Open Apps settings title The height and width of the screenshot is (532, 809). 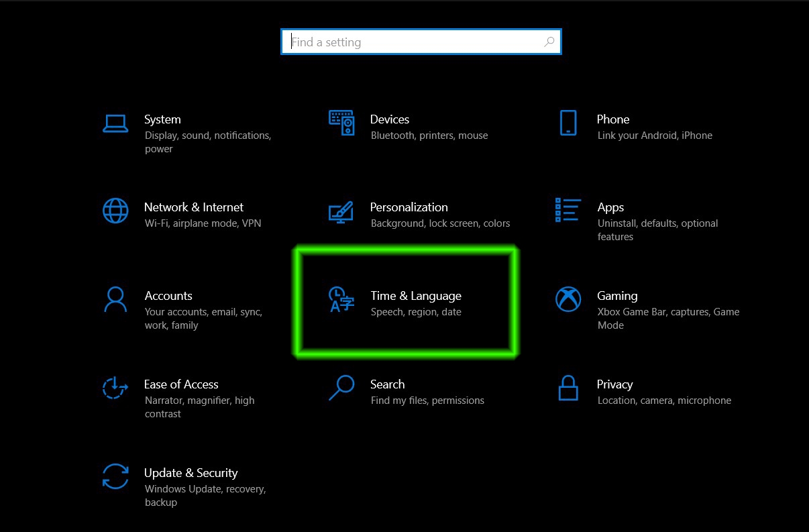pos(610,207)
